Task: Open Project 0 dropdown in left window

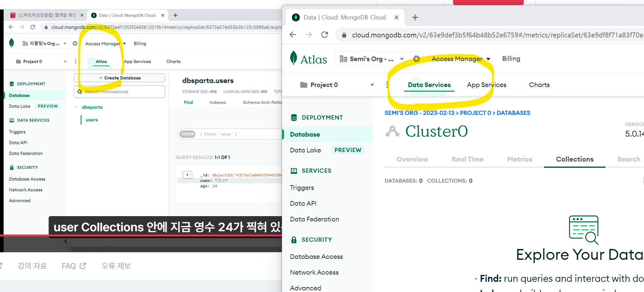Action: click(x=41, y=61)
